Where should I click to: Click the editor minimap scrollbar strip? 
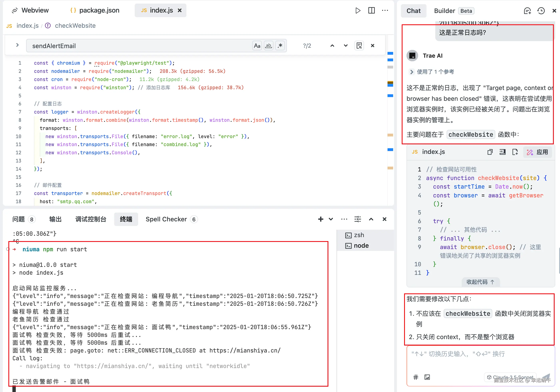[390, 122]
